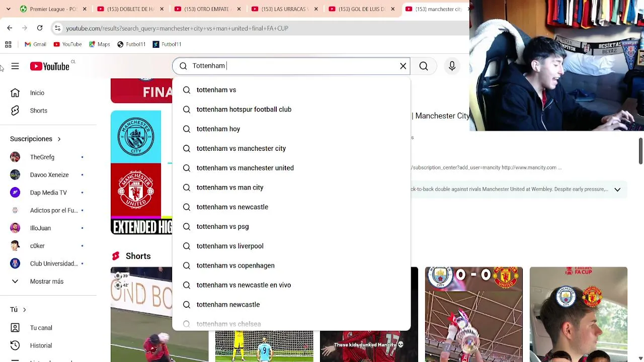
Task: Open the YouTube bookmark in bookmarks bar
Action: coord(67,44)
